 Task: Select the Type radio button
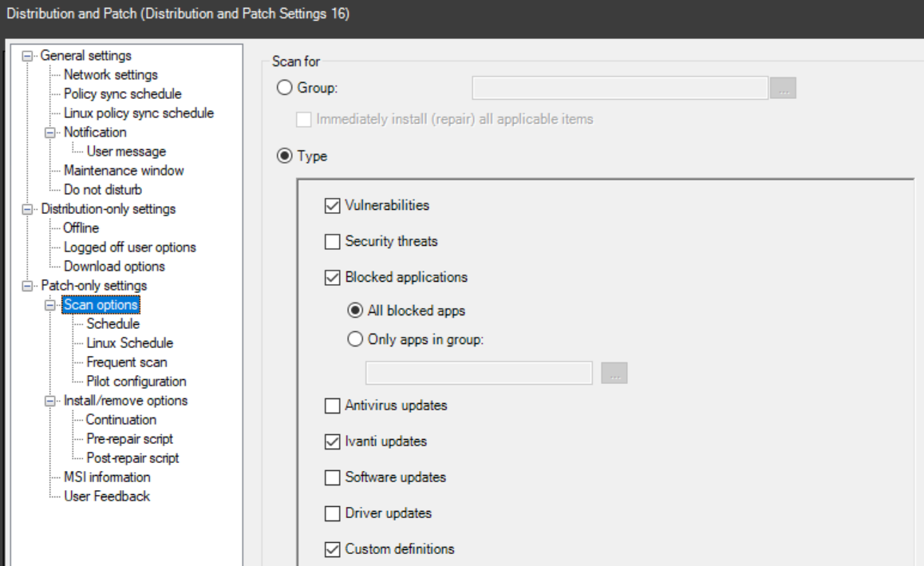284,156
